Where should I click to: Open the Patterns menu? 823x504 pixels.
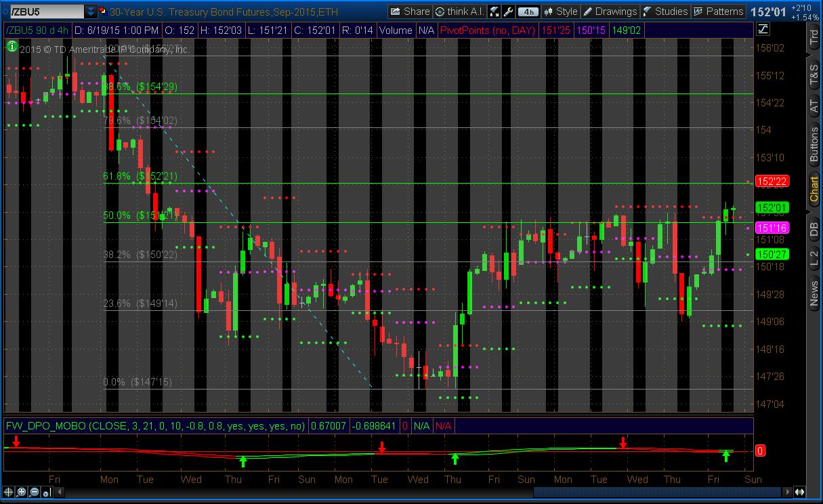tap(719, 12)
